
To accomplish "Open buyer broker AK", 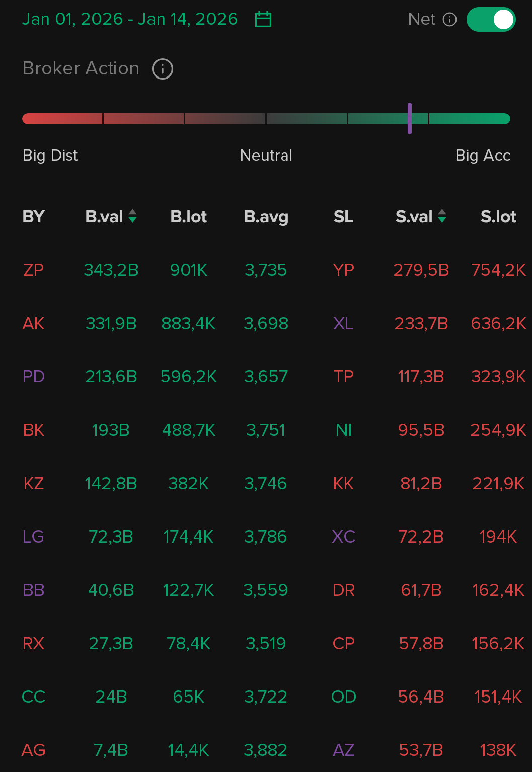I will [x=34, y=324].
